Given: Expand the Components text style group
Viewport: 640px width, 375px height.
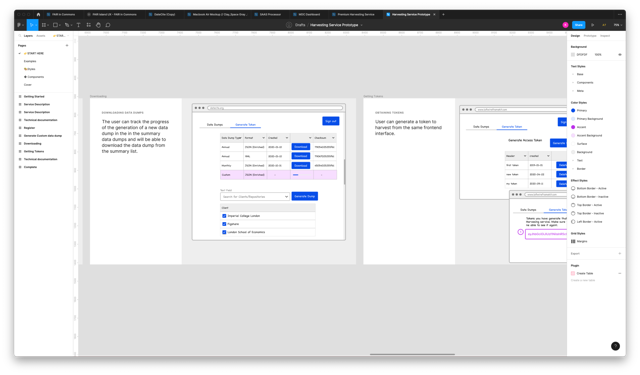Looking at the screenshot, I should tap(573, 82).
